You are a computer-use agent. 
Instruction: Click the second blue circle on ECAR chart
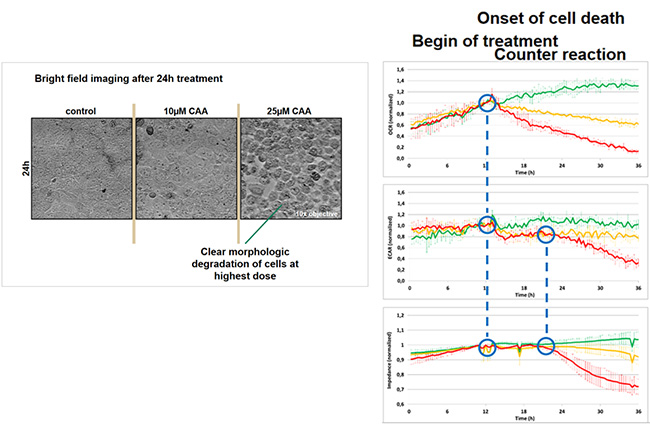click(546, 235)
